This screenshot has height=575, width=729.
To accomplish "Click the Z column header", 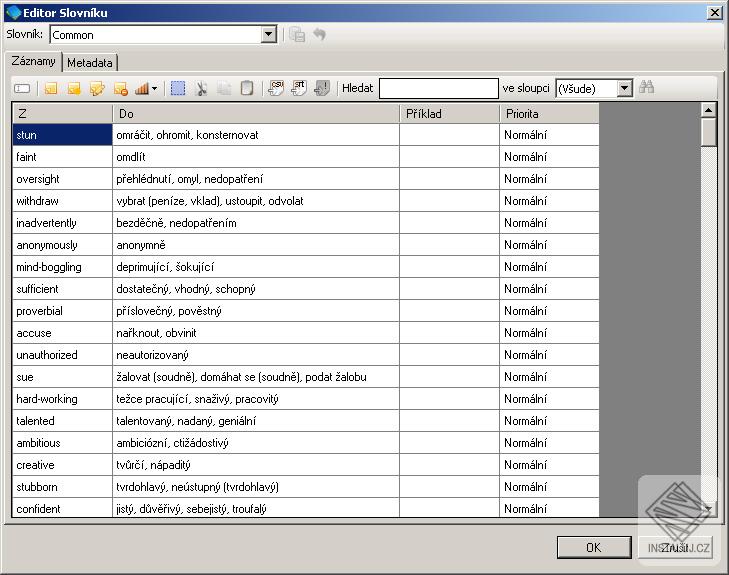I will coord(62,114).
